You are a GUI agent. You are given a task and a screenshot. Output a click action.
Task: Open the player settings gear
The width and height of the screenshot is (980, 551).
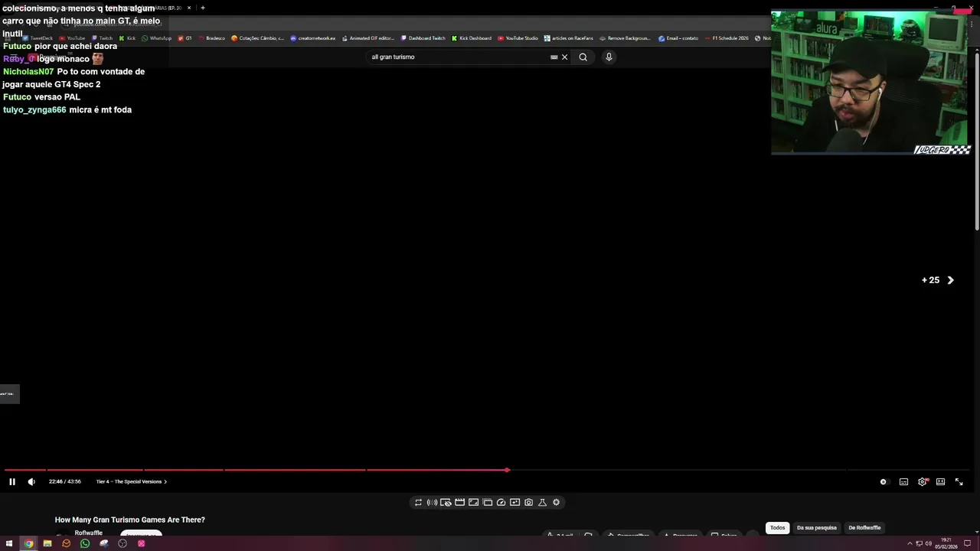tap(923, 481)
